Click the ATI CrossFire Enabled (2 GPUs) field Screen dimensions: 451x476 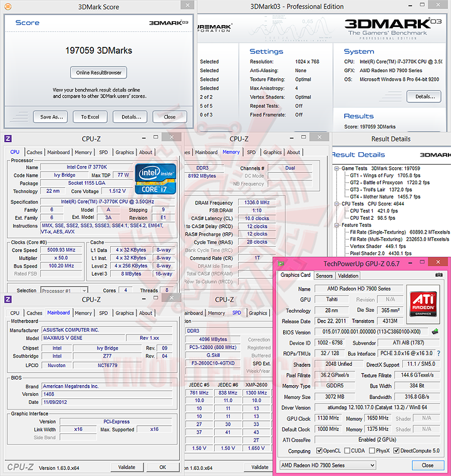click(377, 440)
